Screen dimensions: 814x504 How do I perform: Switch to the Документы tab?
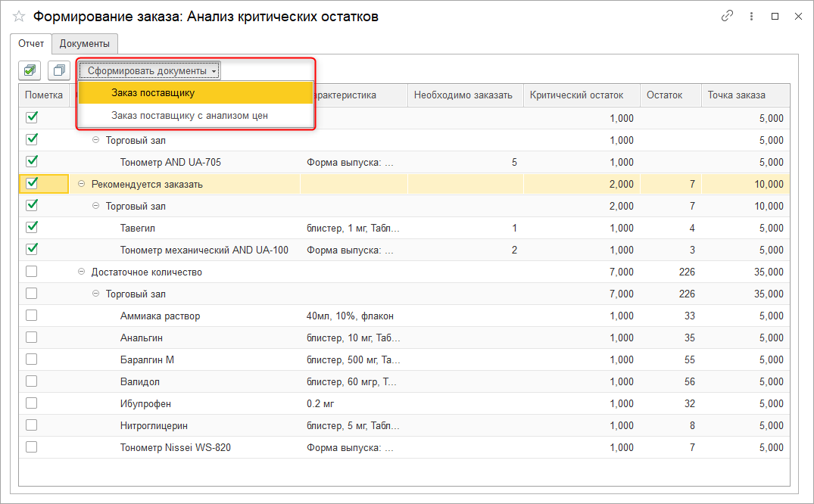[85, 44]
